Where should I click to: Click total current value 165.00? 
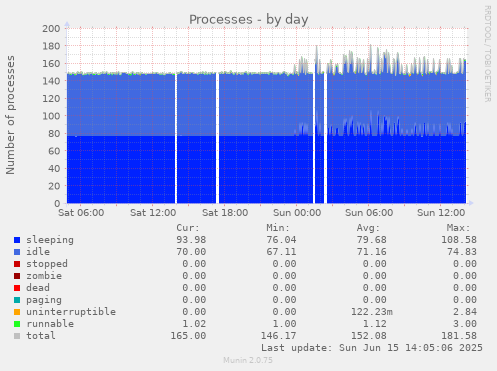188,336
